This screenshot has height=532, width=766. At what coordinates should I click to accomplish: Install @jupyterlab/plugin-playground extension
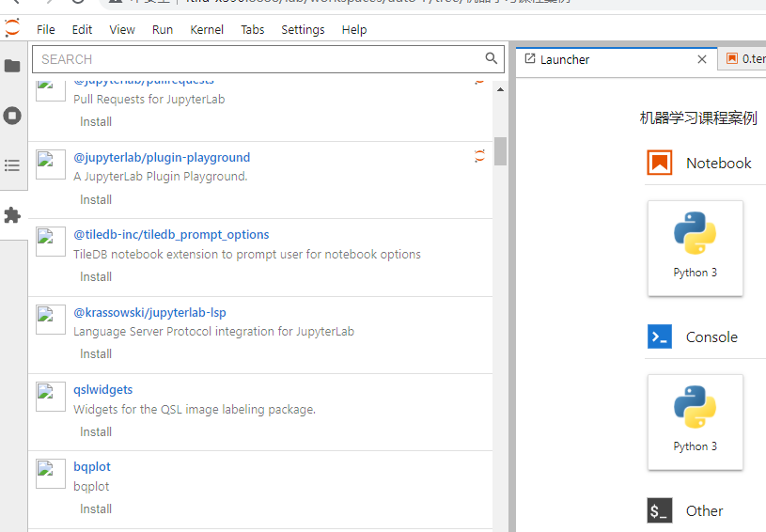(x=96, y=200)
